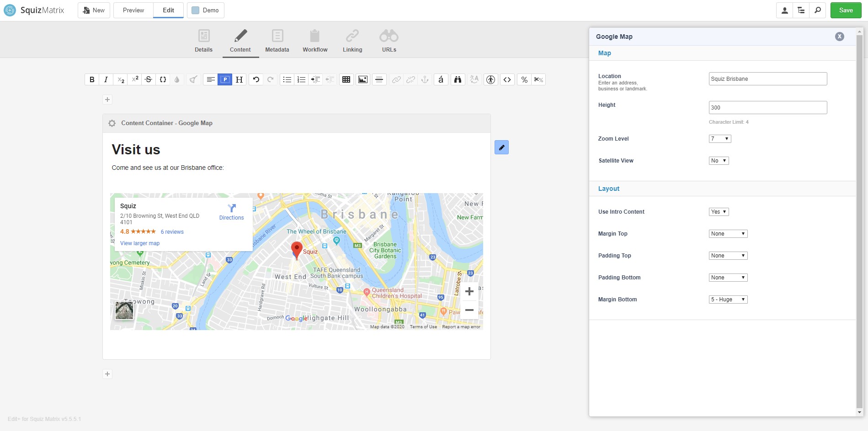Open the Google Map container settings gear
This screenshot has height=431, width=868.
point(112,123)
